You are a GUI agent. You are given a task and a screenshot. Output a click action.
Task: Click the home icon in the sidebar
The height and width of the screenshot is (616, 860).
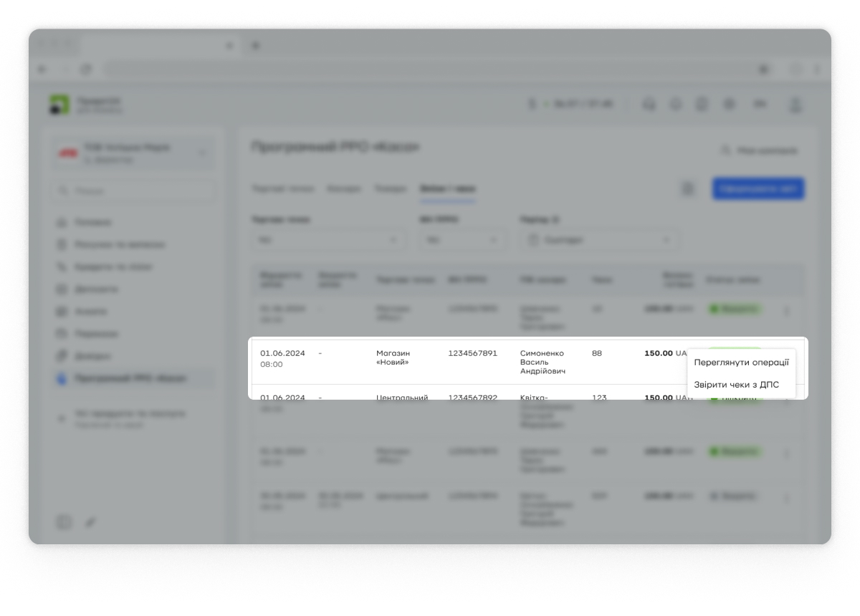pos(62,223)
